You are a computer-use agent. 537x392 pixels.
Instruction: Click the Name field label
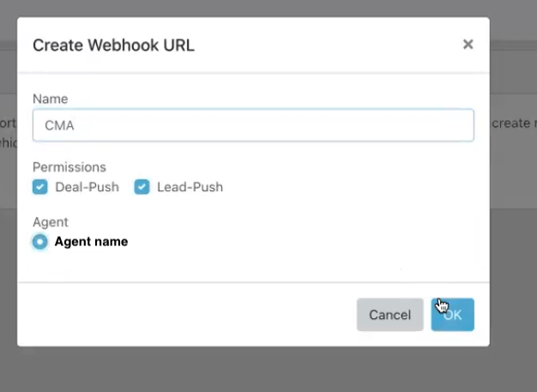pos(50,100)
